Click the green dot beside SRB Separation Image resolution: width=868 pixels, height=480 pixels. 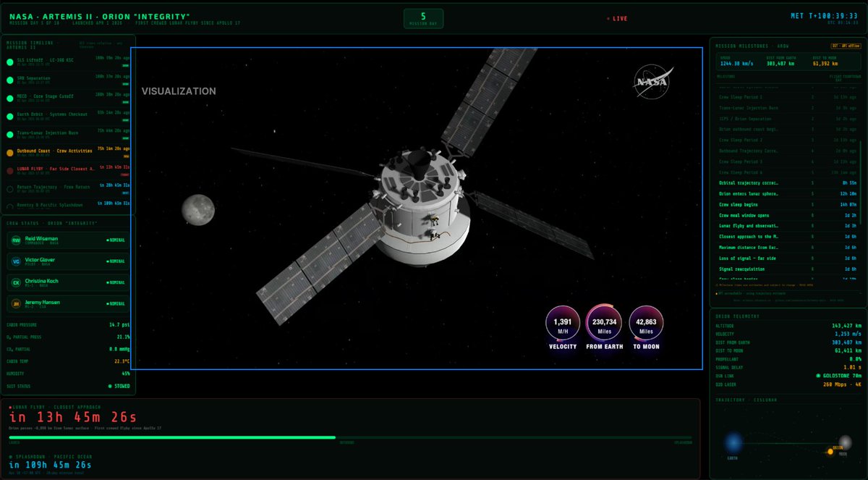click(x=10, y=81)
